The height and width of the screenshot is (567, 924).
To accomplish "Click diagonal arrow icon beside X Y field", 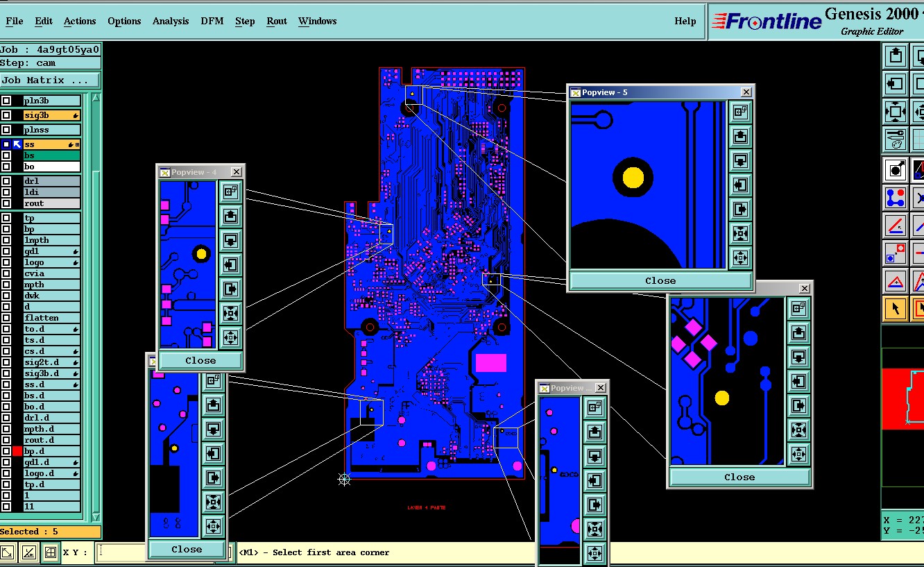I will 8,552.
